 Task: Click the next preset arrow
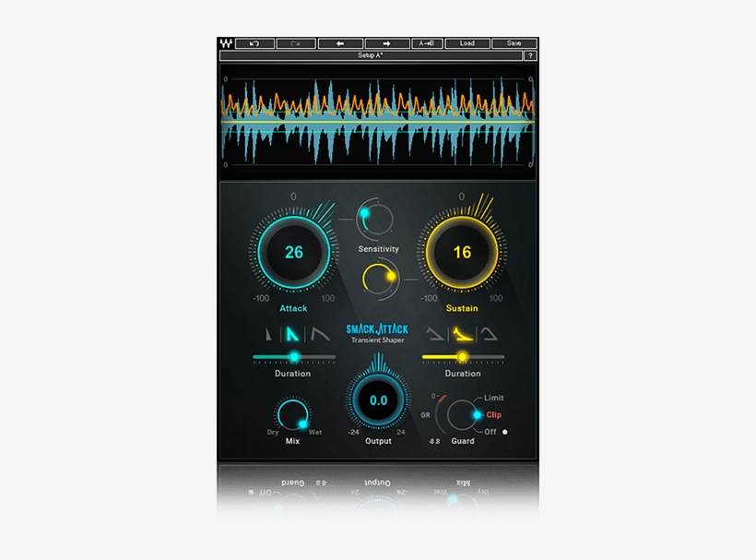click(x=384, y=43)
